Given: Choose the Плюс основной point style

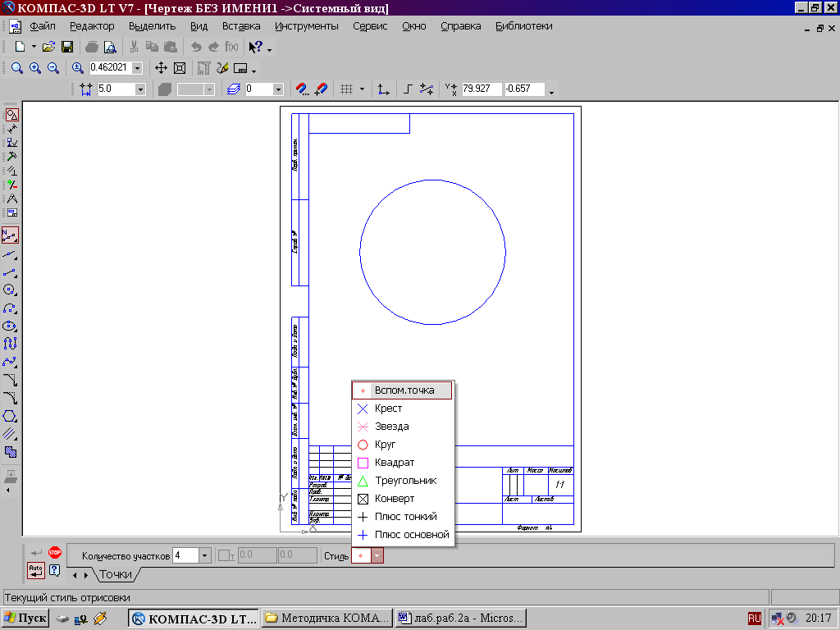Looking at the screenshot, I should pyautogui.click(x=402, y=535).
